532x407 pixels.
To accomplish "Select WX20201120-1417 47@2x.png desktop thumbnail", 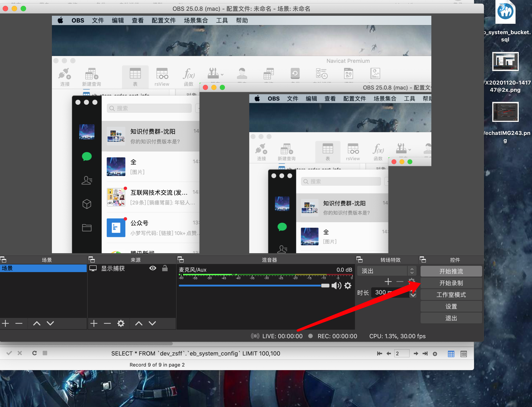I will click(x=505, y=62).
